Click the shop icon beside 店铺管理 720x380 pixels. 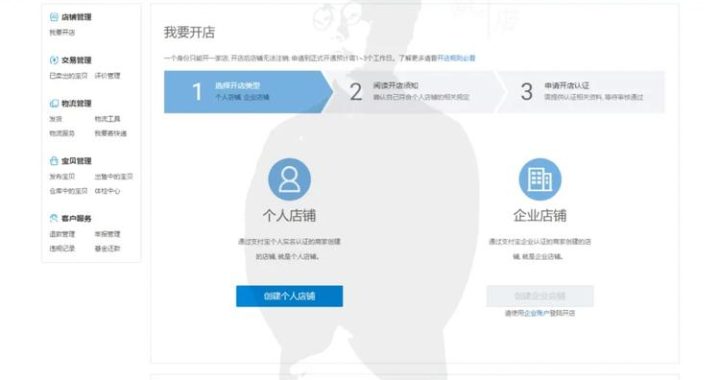click(54, 17)
